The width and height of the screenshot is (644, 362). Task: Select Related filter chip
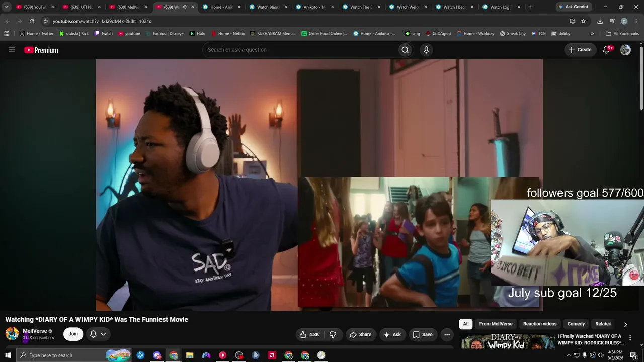pos(603,324)
